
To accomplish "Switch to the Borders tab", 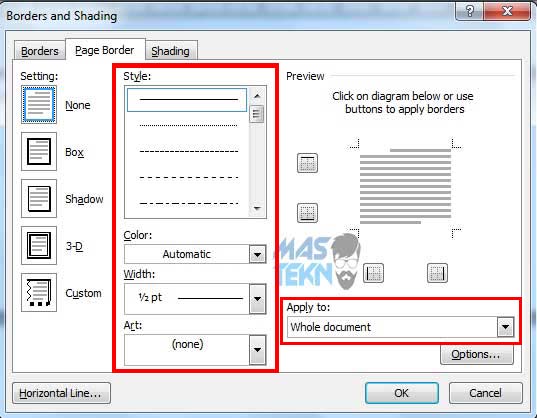I will (x=40, y=51).
